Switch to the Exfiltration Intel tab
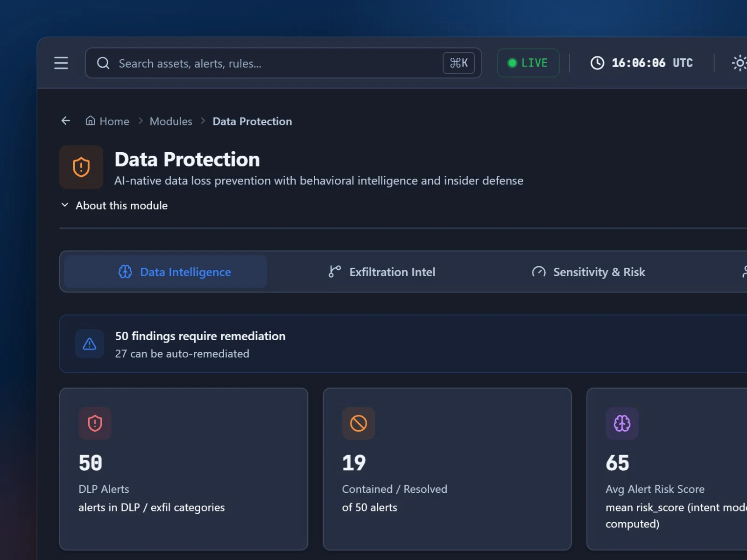The height and width of the screenshot is (560, 747). (x=381, y=272)
